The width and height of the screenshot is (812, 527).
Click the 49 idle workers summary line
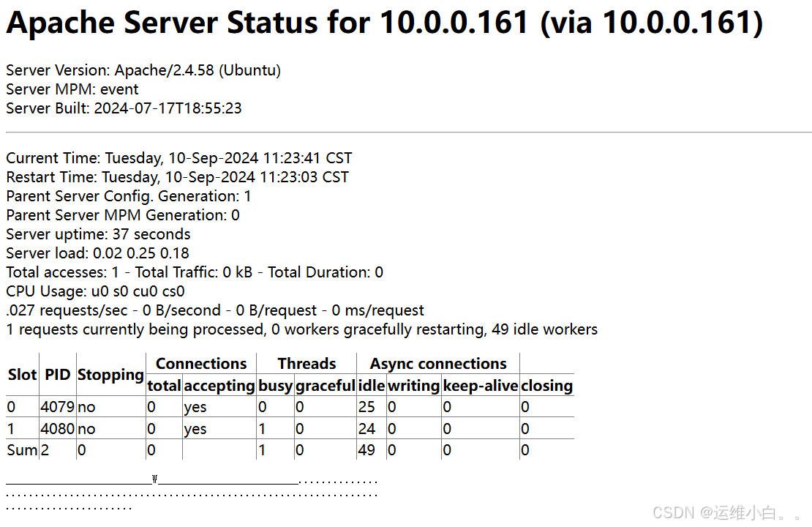[x=301, y=329]
